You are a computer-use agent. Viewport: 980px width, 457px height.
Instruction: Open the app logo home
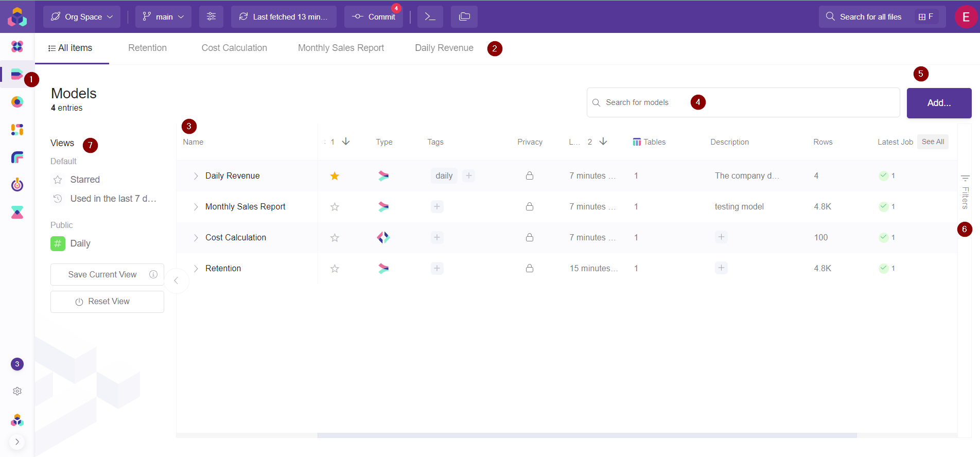pyautogui.click(x=17, y=16)
